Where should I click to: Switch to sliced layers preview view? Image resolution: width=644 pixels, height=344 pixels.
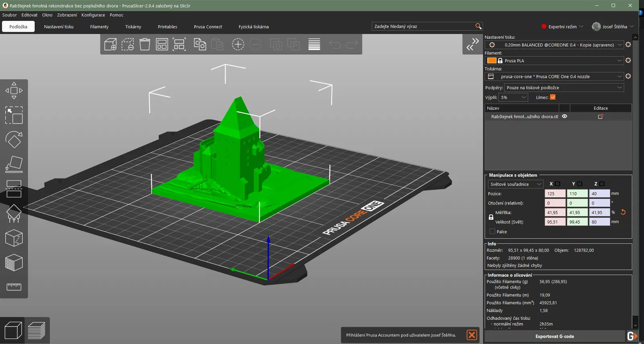[x=37, y=331]
